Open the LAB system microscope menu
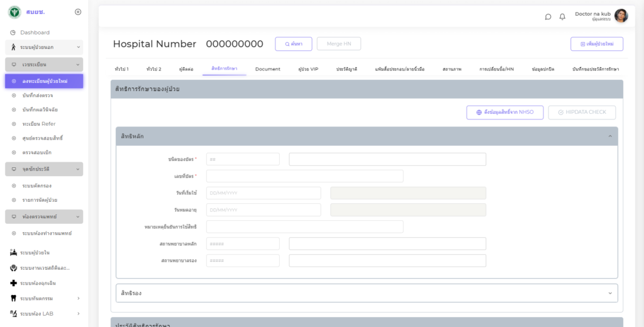The width and height of the screenshot is (644, 327). pos(13,313)
